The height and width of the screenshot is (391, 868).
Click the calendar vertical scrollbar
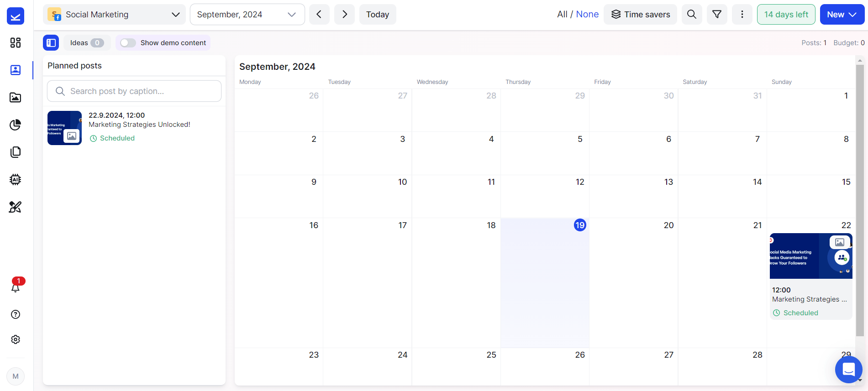pyautogui.click(x=860, y=201)
